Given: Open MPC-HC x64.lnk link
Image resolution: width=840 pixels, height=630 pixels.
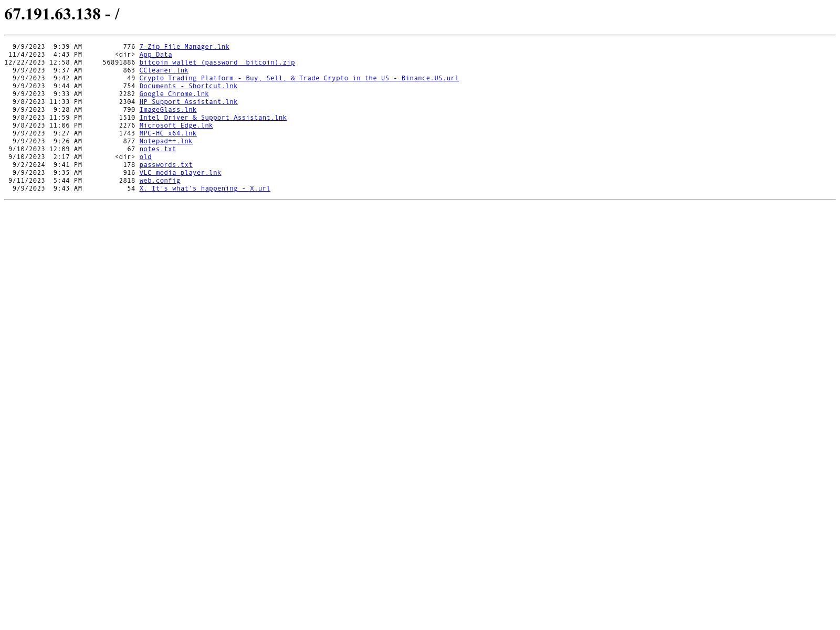Looking at the screenshot, I should 168,133.
